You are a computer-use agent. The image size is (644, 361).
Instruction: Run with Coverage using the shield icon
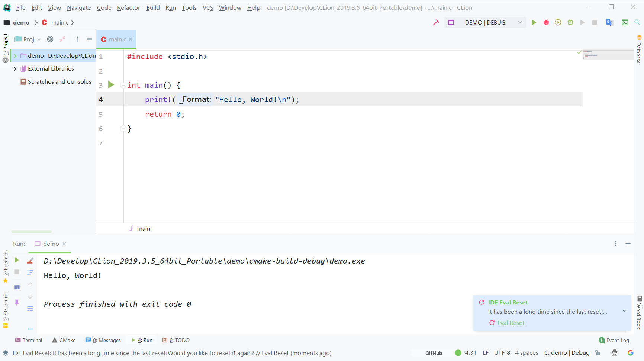coord(558,22)
